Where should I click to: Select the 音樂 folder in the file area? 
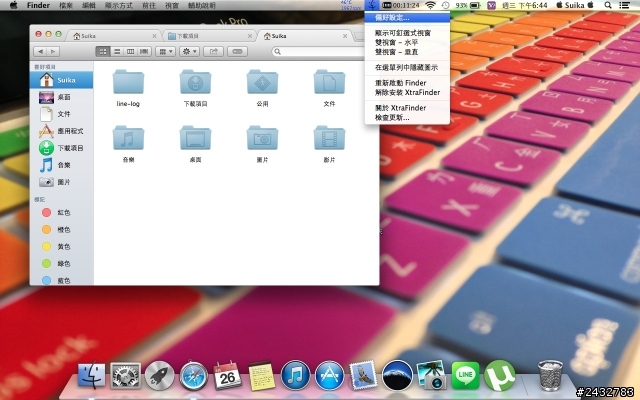point(128,138)
